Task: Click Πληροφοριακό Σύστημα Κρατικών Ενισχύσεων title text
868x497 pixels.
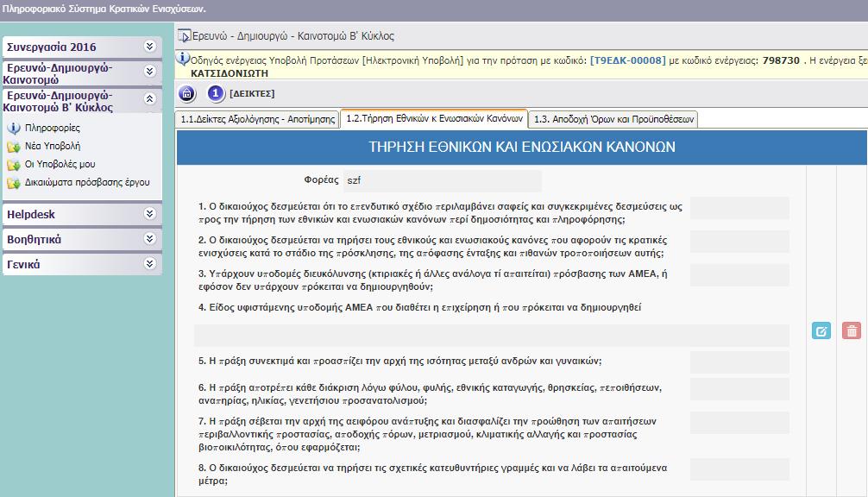Action: point(104,9)
